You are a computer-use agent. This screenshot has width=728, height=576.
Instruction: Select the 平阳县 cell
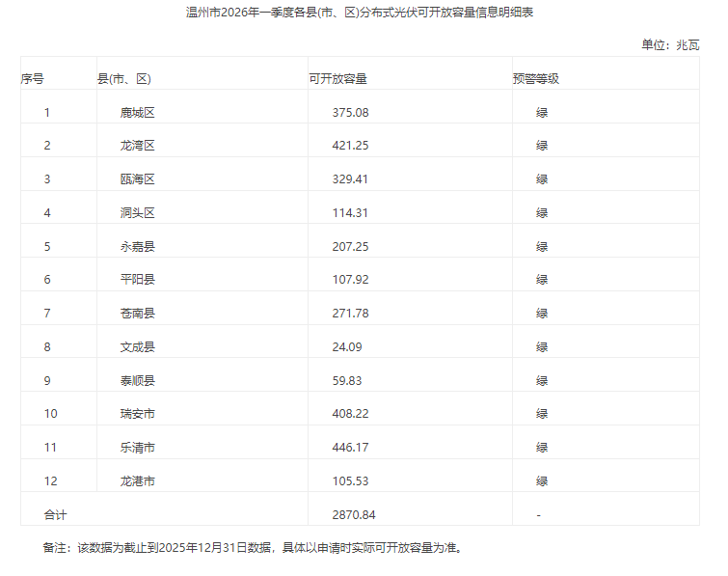[137, 280]
